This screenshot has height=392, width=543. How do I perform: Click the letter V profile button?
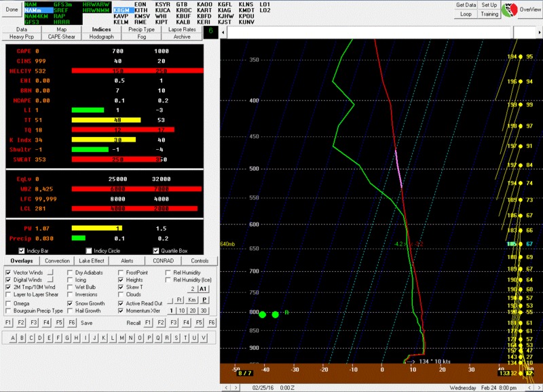point(204,338)
